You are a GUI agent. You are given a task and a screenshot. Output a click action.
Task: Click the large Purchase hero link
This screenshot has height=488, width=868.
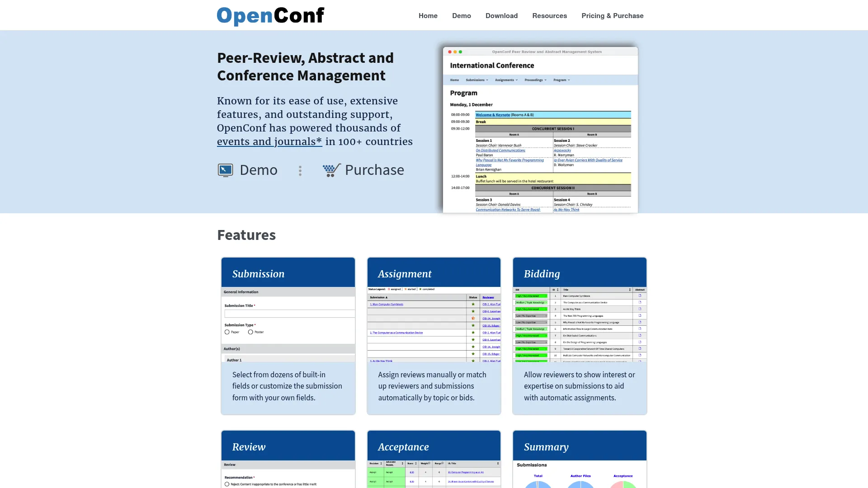coord(374,170)
